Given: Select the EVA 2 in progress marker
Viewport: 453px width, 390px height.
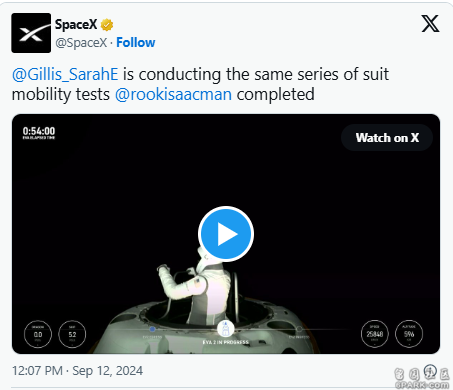Looking at the screenshot, I should tap(226, 329).
